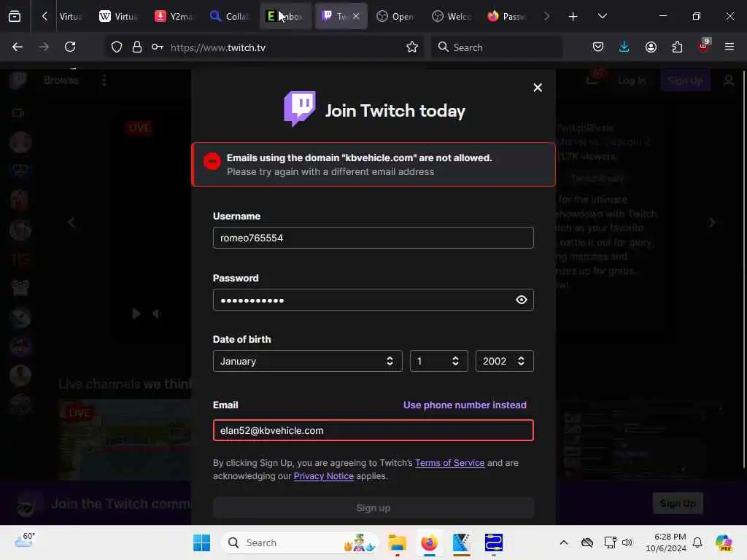Toggle password visibility eye icon
Screen dimensions: 747x560
(x=521, y=300)
